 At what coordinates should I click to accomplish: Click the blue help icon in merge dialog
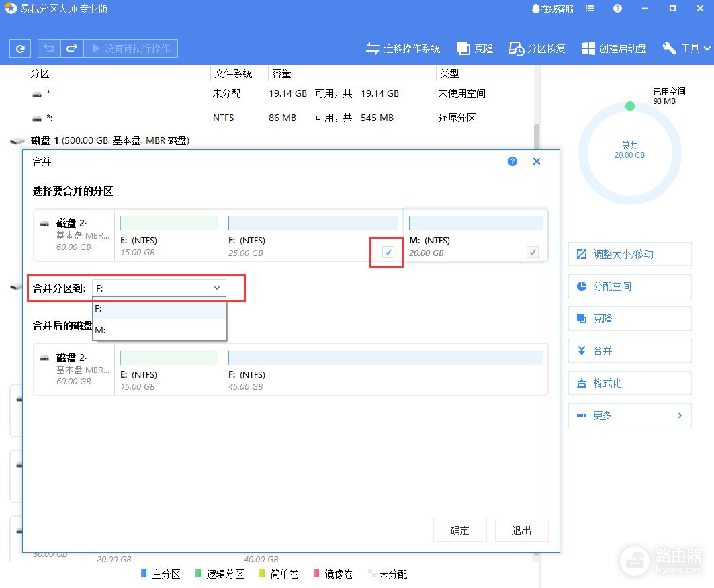(x=512, y=161)
